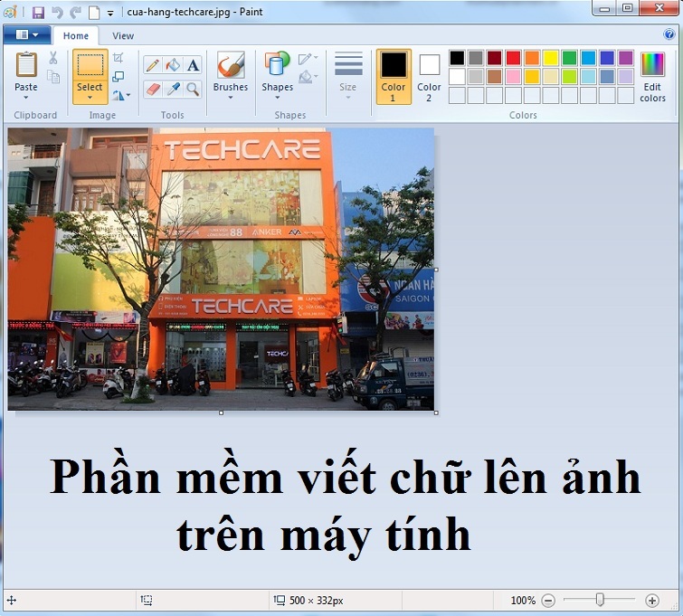Expand the Customize Quick Access Toolbar arrow

pos(110,13)
